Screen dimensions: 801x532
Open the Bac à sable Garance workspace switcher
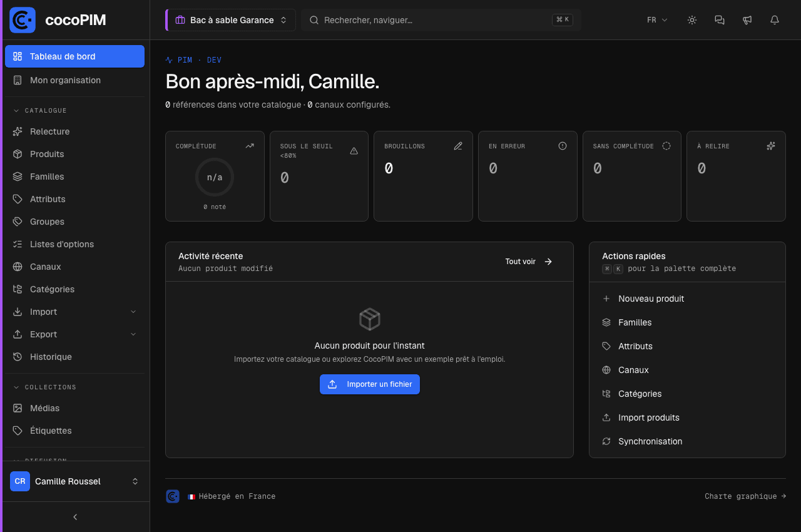click(230, 20)
